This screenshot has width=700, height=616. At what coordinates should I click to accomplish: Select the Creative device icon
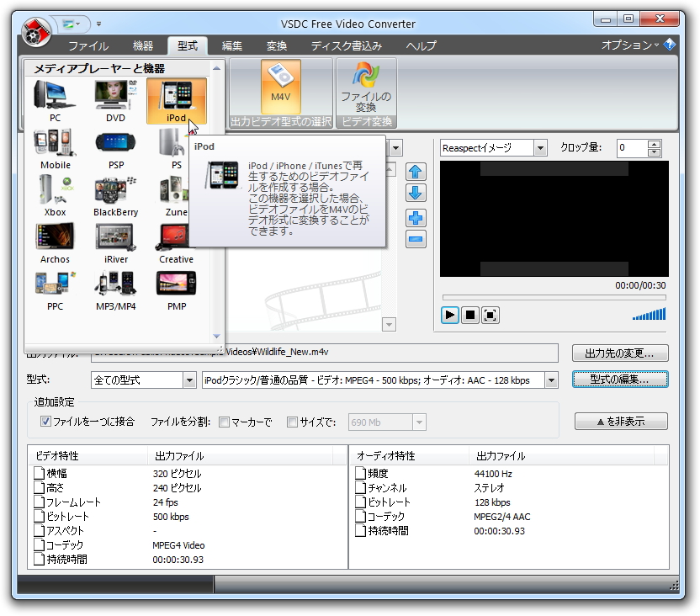[177, 243]
